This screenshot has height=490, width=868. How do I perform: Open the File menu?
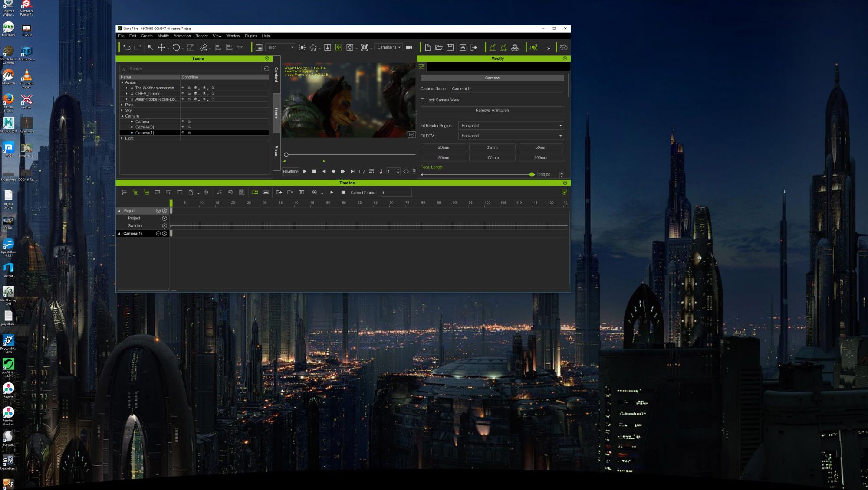point(121,36)
